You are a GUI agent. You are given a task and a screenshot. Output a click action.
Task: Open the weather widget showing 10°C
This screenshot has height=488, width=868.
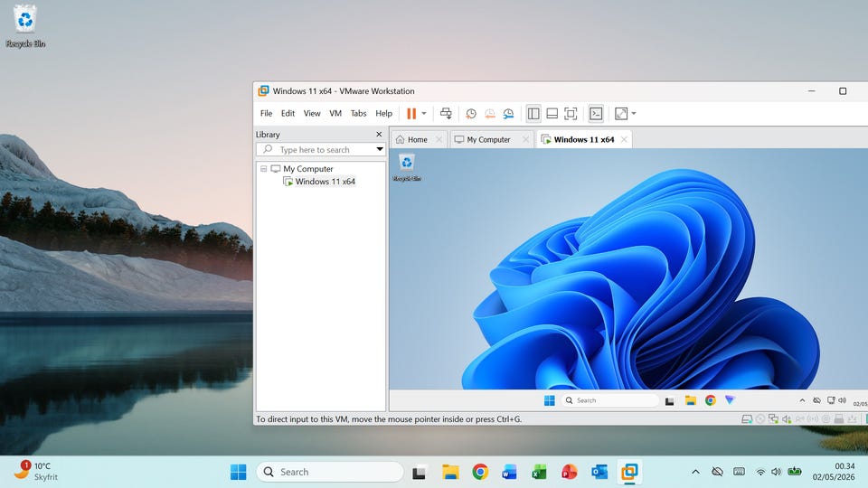[x=36, y=471]
